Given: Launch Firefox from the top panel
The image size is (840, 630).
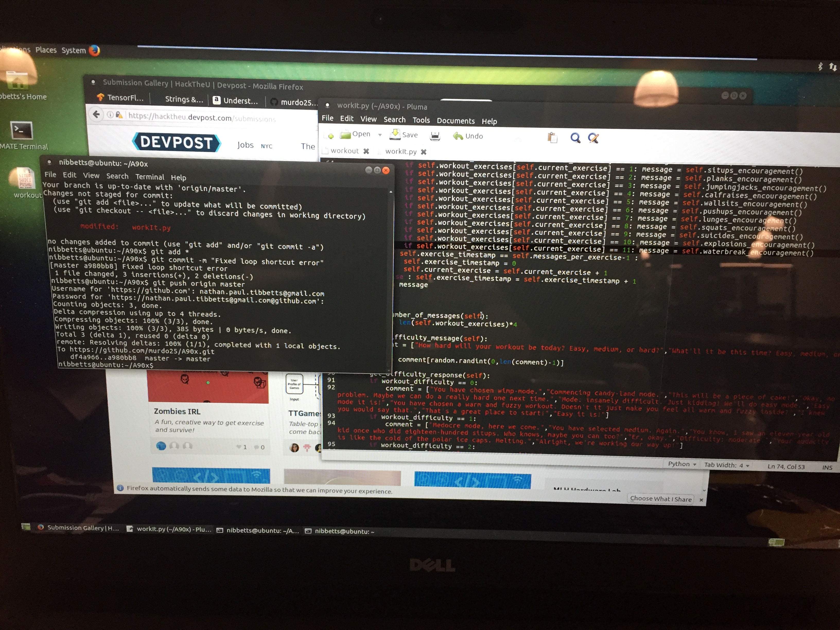Looking at the screenshot, I should point(94,50).
